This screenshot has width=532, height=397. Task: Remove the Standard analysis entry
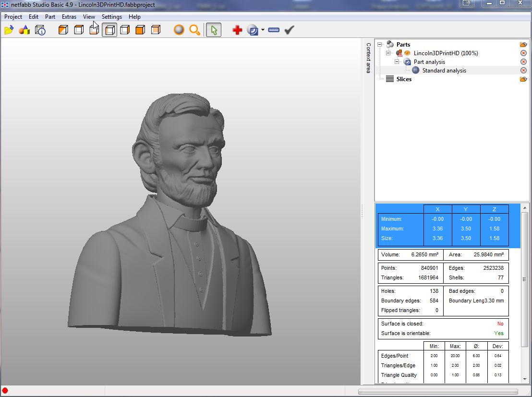click(523, 71)
